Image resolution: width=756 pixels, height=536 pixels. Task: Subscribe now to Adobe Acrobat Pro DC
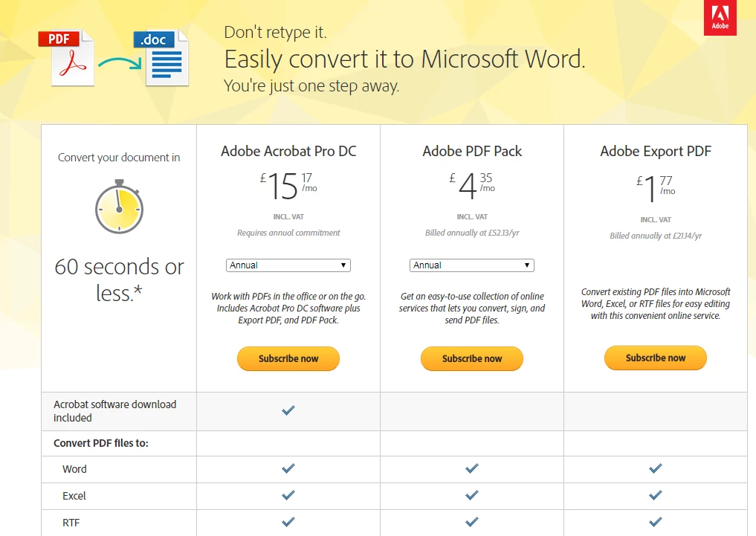288,358
